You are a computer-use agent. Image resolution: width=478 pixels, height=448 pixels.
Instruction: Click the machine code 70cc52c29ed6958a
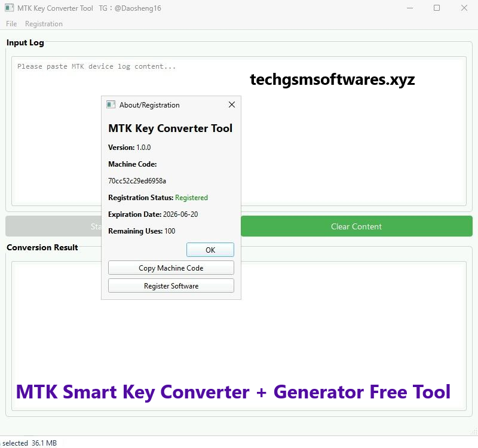click(x=137, y=181)
